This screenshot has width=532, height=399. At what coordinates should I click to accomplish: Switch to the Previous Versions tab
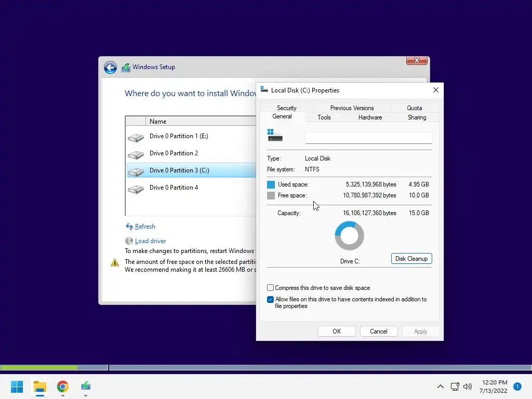352,108
